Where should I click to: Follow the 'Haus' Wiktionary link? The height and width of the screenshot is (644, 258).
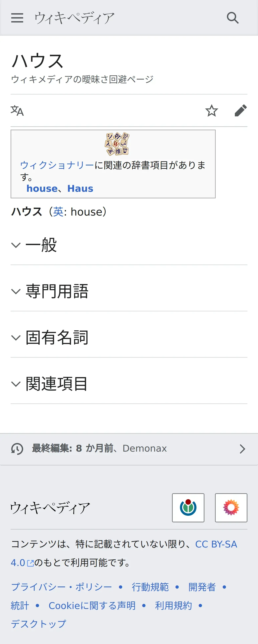[80, 188]
